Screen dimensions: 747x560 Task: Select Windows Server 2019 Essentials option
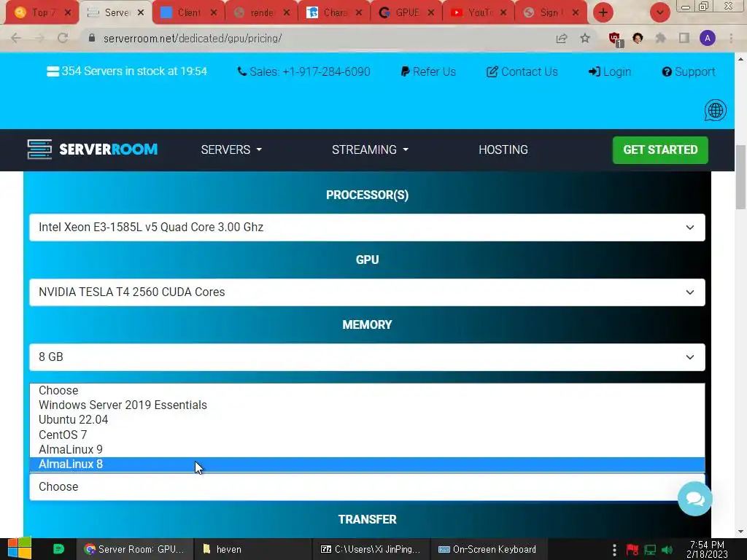point(367,405)
